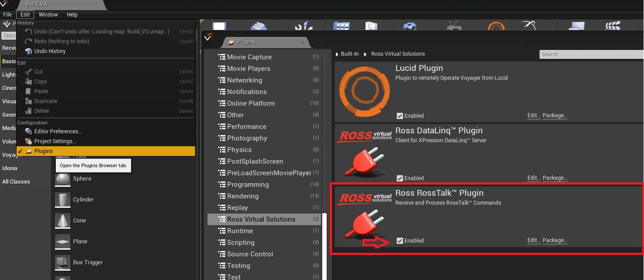The width and height of the screenshot is (644, 280).
Task: Open the File menu
Action: tap(7, 15)
